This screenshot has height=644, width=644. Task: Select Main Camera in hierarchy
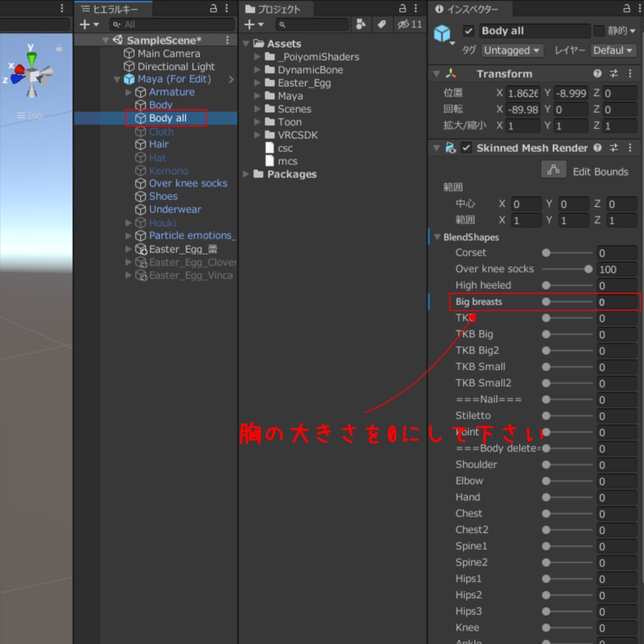(x=169, y=53)
